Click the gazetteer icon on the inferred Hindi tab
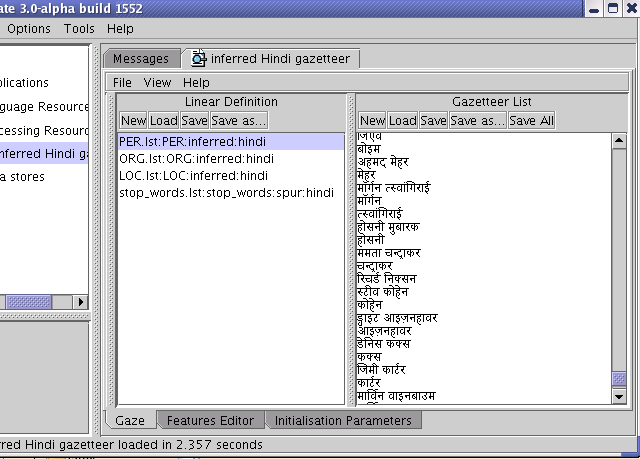 [x=199, y=59]
